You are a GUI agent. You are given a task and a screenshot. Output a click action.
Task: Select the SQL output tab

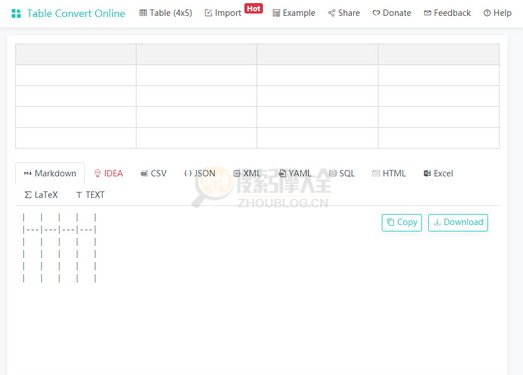342,173
